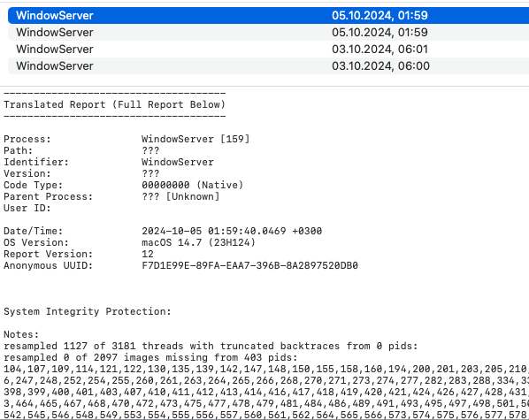Click the resampled 0 of 2097 images line
Screen dimensions: 529x420
(150, 357)
